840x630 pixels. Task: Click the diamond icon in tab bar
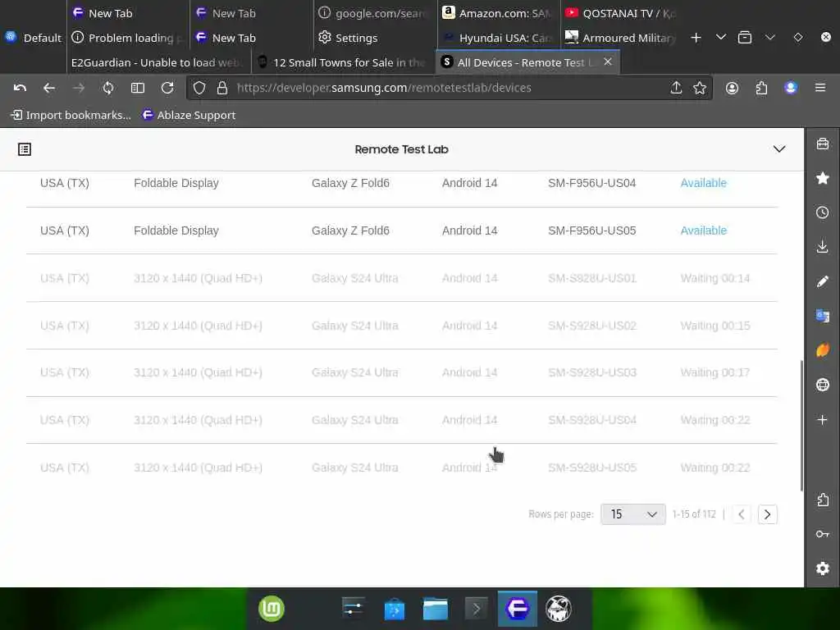click(797, 37)
